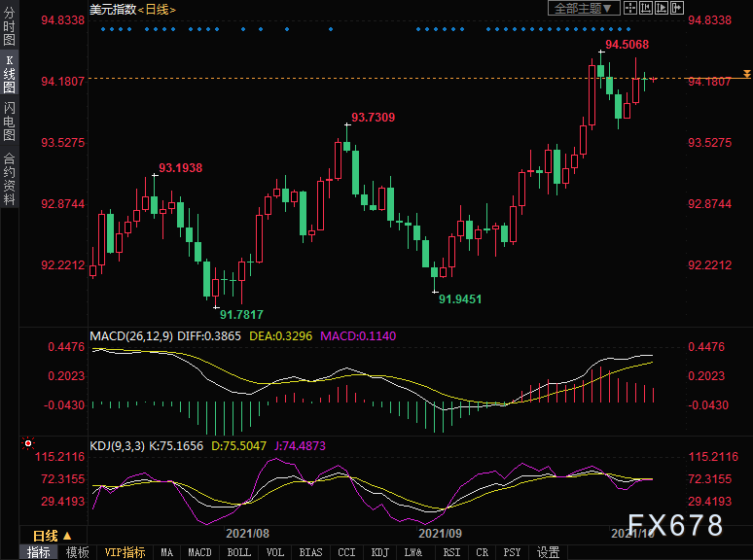
Task: Switch to the 模板 templates tab
Action: [x=77, y=552]
